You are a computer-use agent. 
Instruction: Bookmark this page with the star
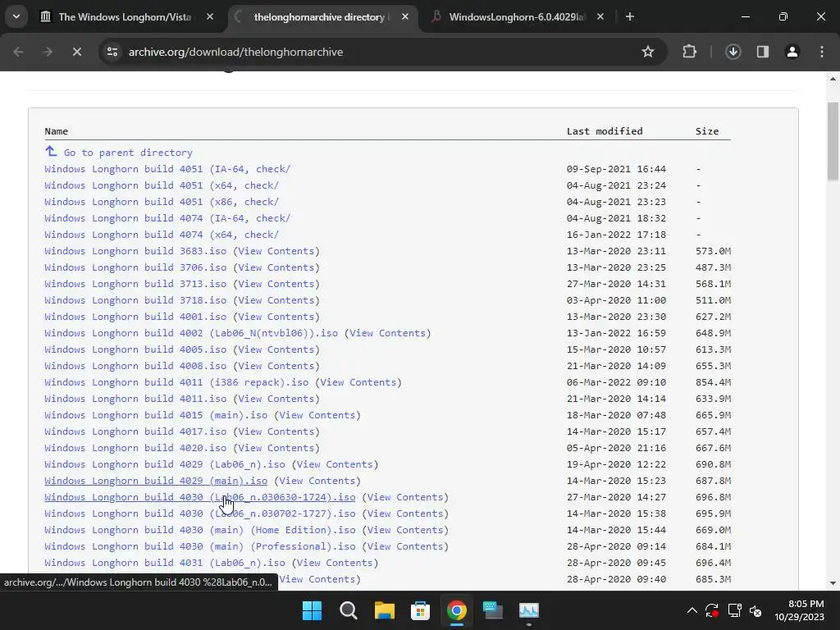(648, 52)
